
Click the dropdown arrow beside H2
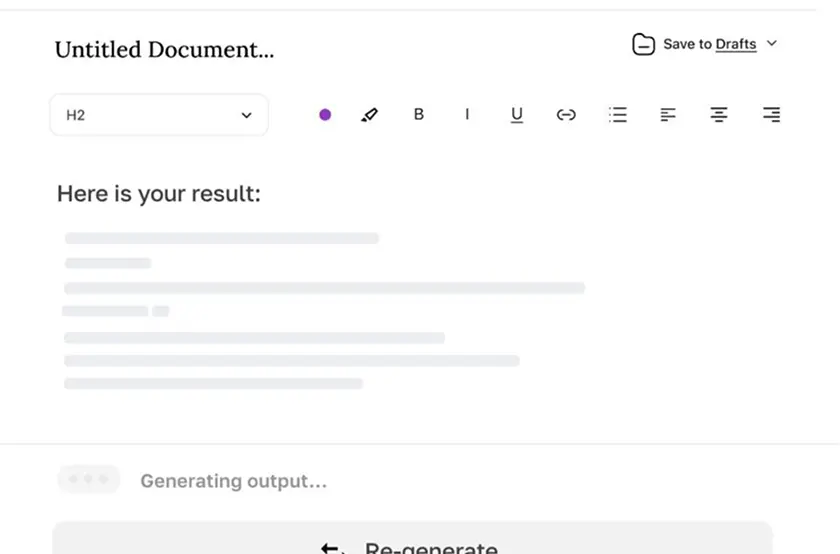(246, 115)
